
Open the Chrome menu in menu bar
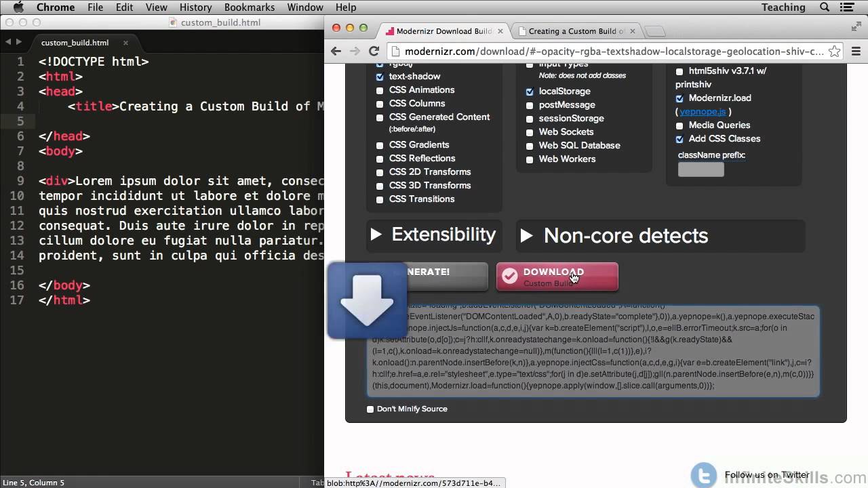click(56, 7)
